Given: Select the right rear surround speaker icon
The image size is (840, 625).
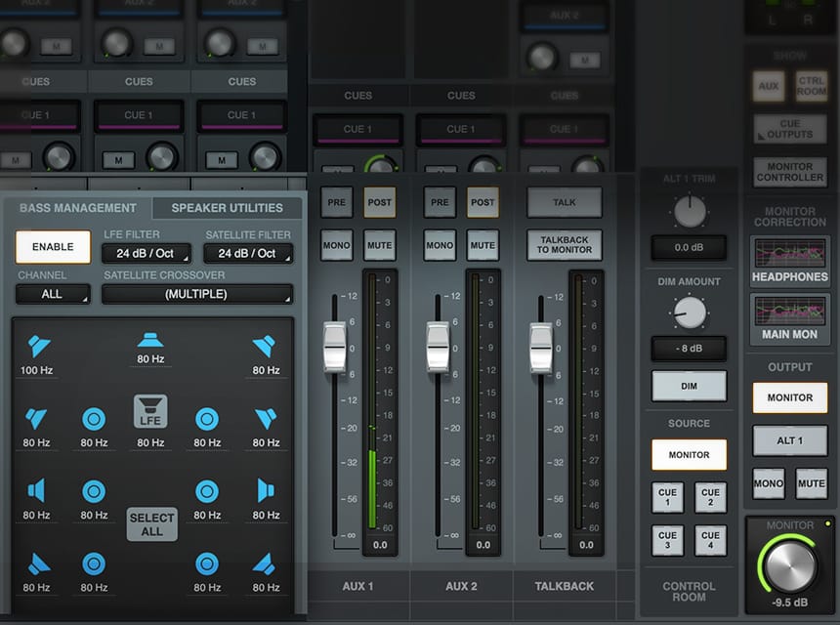Looking at the screenshot, I should [x=264, y=563].
